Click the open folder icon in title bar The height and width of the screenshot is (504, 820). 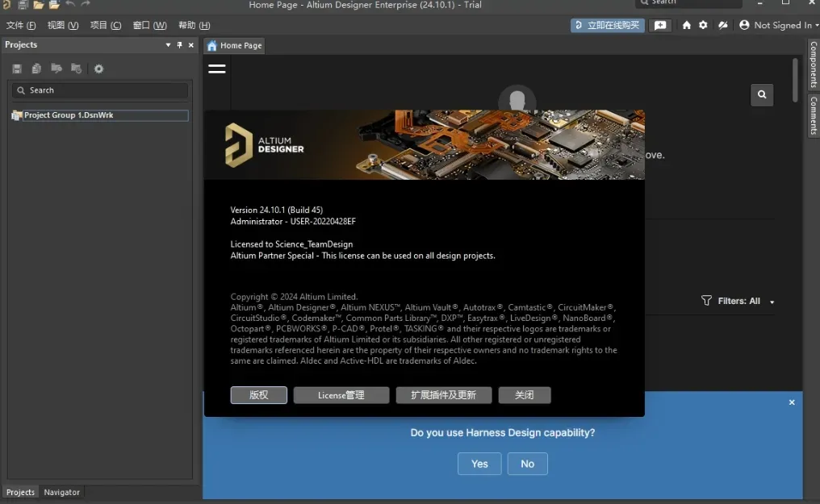tap(38, 5)
